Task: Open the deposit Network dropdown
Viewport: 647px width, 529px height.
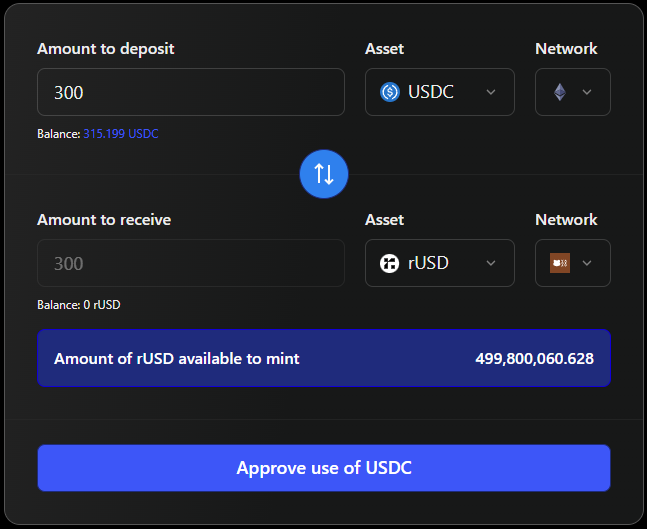Action: (x=573, y=92)
